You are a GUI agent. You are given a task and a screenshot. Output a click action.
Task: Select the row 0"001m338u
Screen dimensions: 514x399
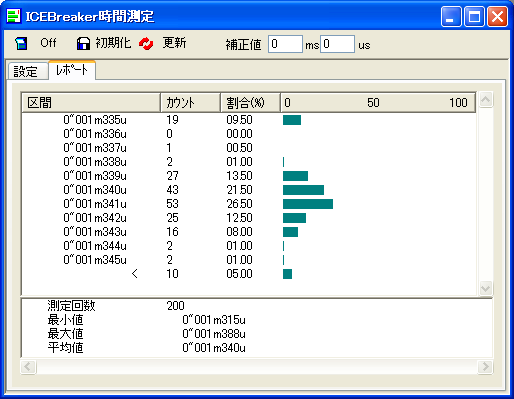point(248,162)
